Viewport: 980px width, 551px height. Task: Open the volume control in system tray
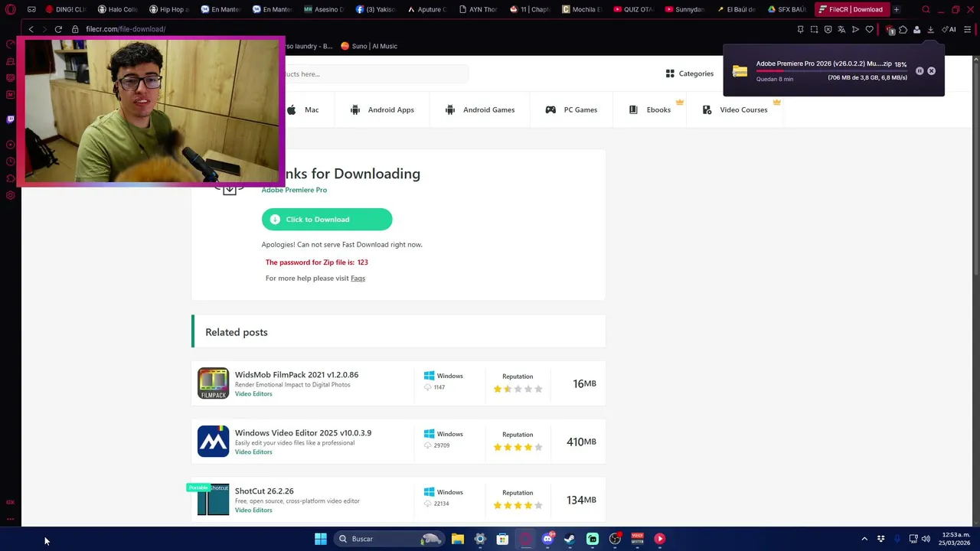[926, 539]
